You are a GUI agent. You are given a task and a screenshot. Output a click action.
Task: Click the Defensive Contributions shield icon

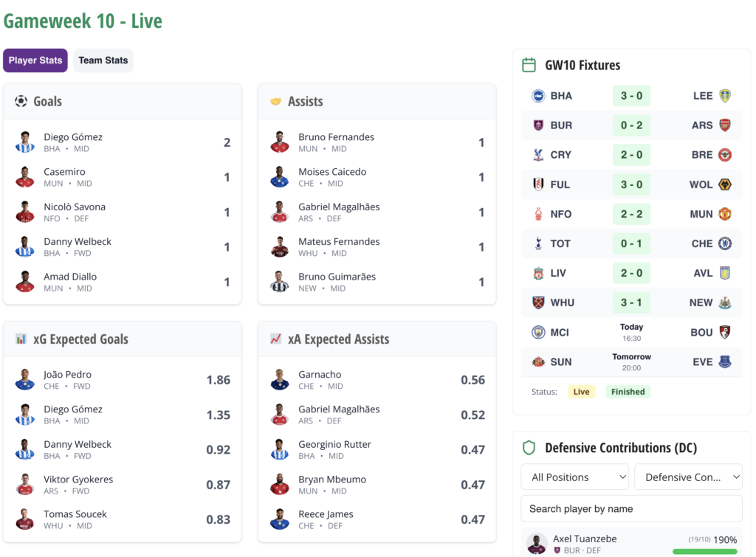pyautogui.click(x=529, y=448)
